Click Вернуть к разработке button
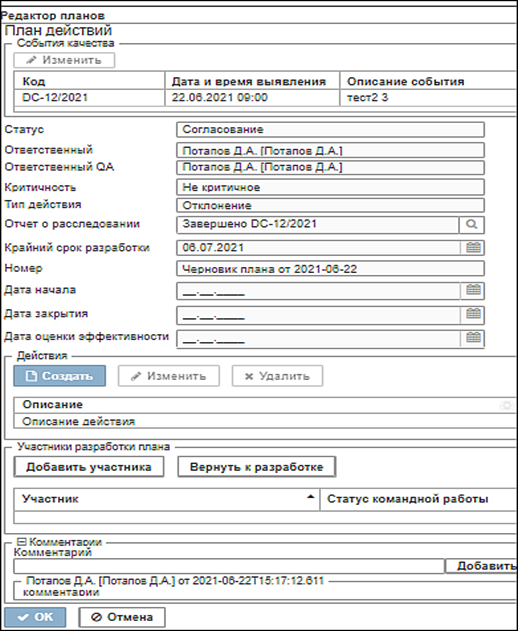Image resolution: width=518 pixels, height=631 pixels. tap(257, 467)
